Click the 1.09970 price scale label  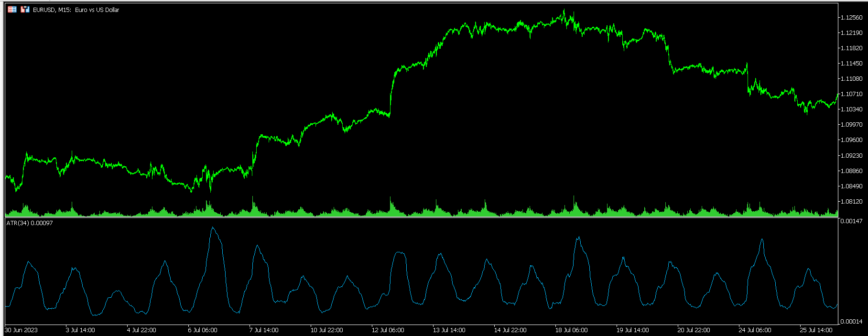(x=851, y=125)
